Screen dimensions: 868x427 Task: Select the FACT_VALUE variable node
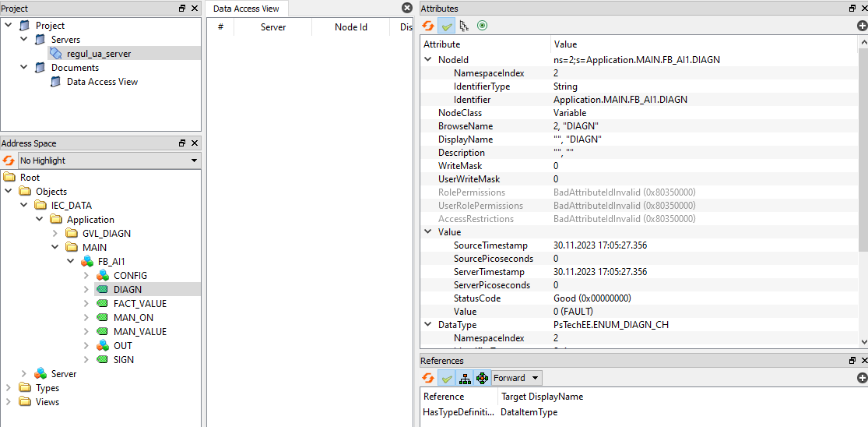pyautogui.click(x=139, y=304)
